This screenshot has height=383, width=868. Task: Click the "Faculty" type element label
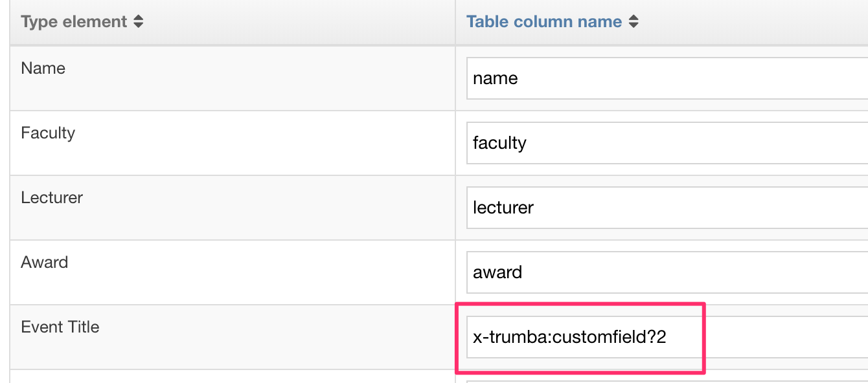48,133
